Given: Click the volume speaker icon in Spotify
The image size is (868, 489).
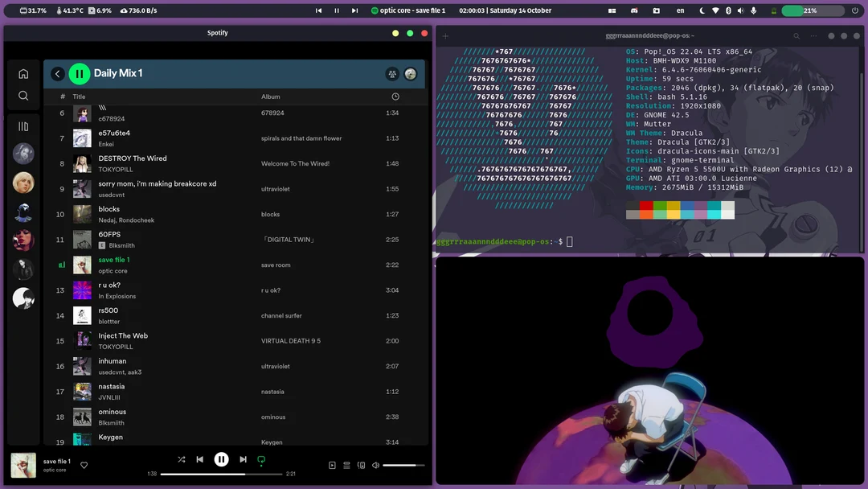Looking at the screenshot, I should pos(375,465).
